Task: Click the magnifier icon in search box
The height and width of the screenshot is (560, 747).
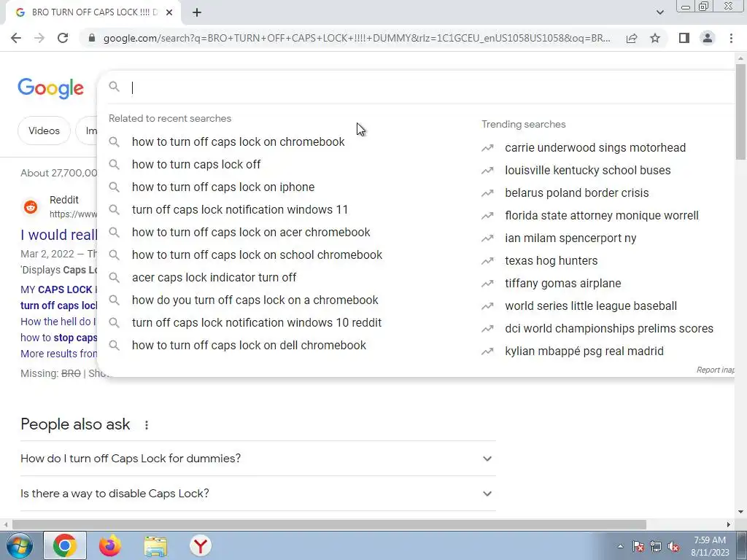Action: tap(115, 87)
